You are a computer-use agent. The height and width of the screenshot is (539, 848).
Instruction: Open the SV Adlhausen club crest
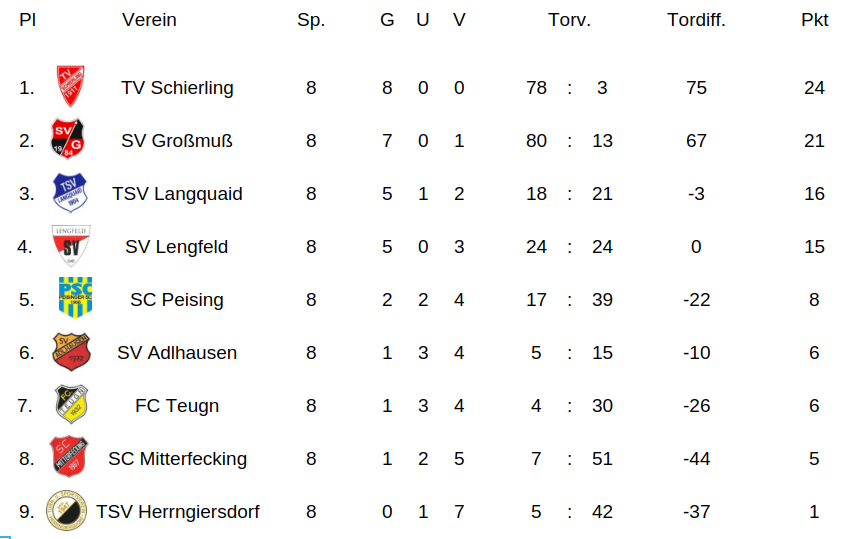point(72,352)
